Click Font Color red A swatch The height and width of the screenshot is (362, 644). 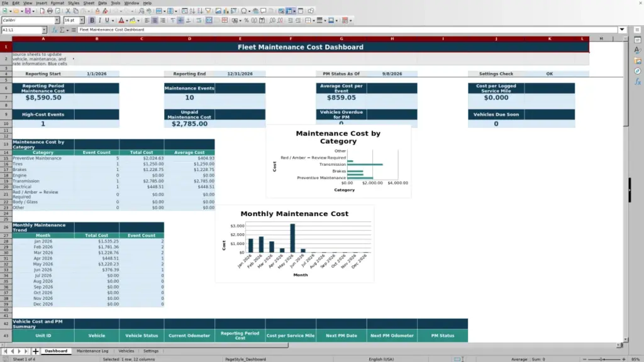pyautogui.click(x=121, y=20)
